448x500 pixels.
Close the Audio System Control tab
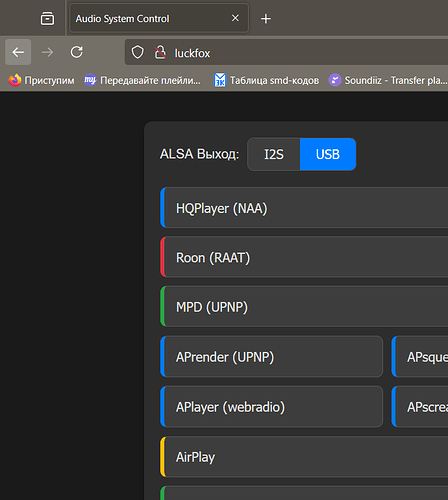click(x=235, y=18)
